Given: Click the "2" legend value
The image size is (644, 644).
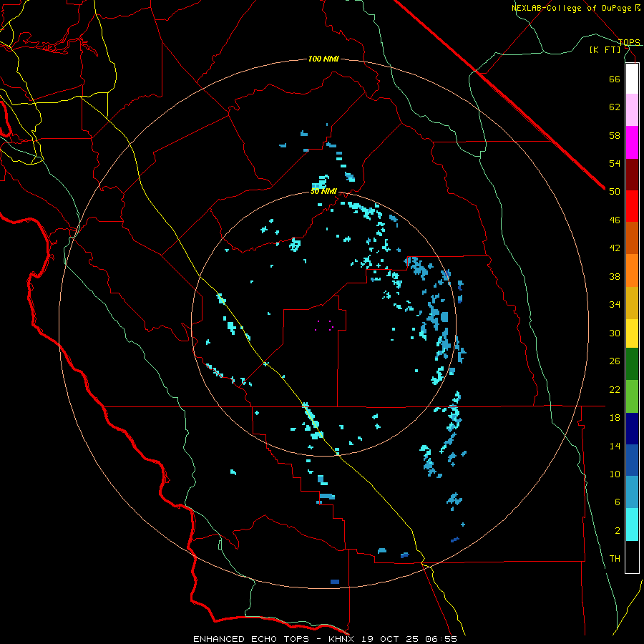Looking at the screenshot, I should (618, 531).
